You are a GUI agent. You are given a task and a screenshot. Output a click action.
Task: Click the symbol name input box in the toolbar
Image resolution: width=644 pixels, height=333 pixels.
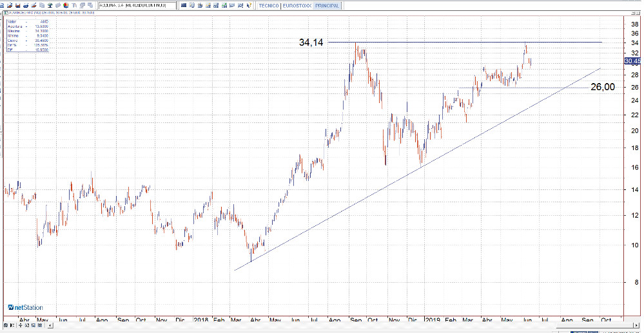pyautogui.click(x=137, y=5)
